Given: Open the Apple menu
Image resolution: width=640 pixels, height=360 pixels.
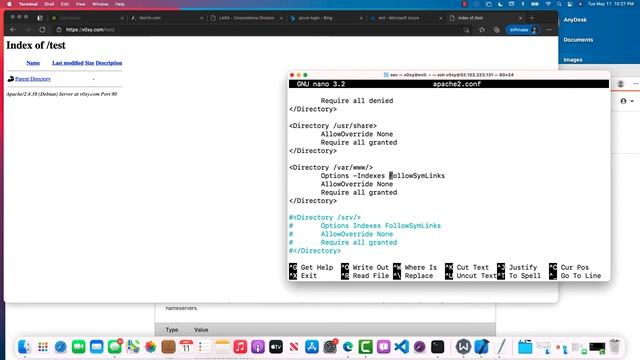Looking at the screenshot, I should tap(9, 4).
